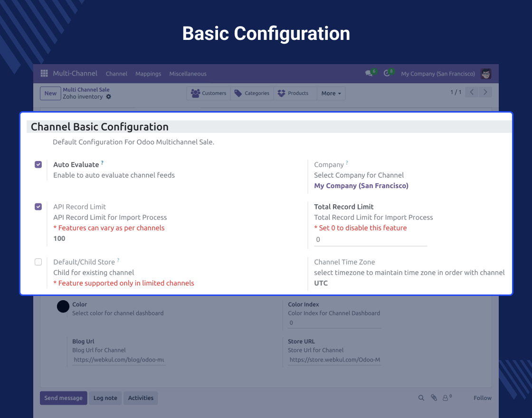The image size is (532, 418).
Task: Click the New button
Action: click(50, 93)
